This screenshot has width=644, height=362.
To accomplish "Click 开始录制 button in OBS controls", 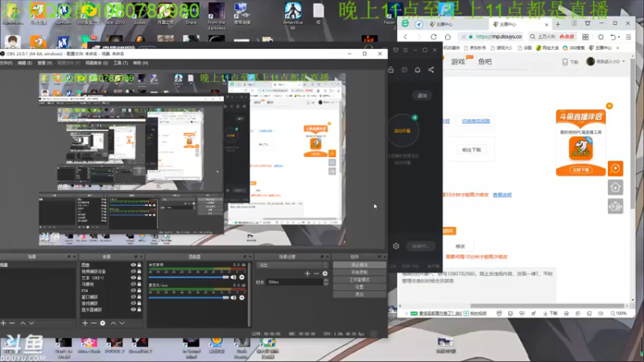I will click(359, 273).
